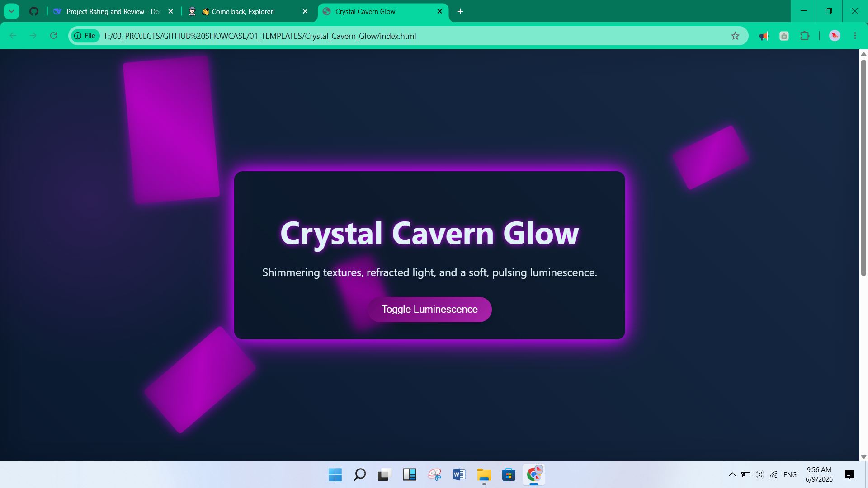Show hidden system tray icons
868x488 pixels.
pyautogui.click(x=732, y=474)
